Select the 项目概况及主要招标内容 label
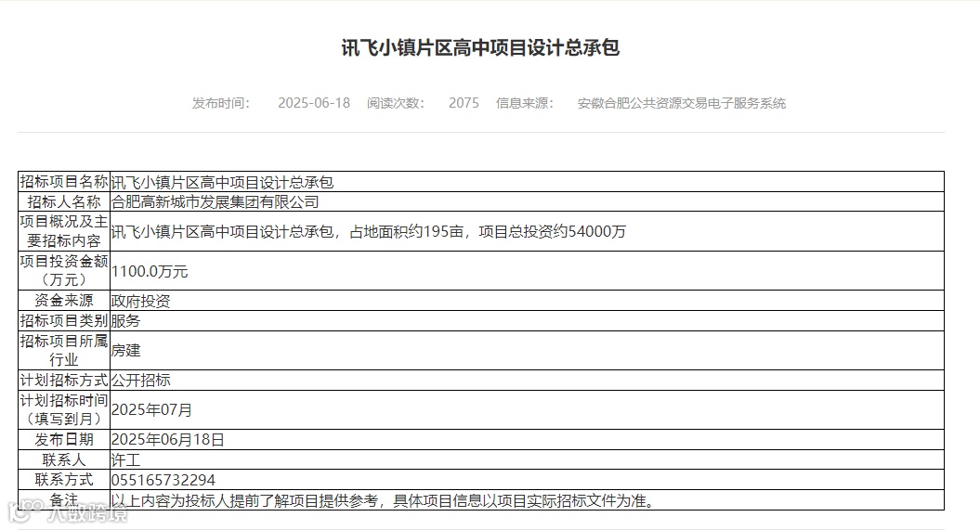 64,231
